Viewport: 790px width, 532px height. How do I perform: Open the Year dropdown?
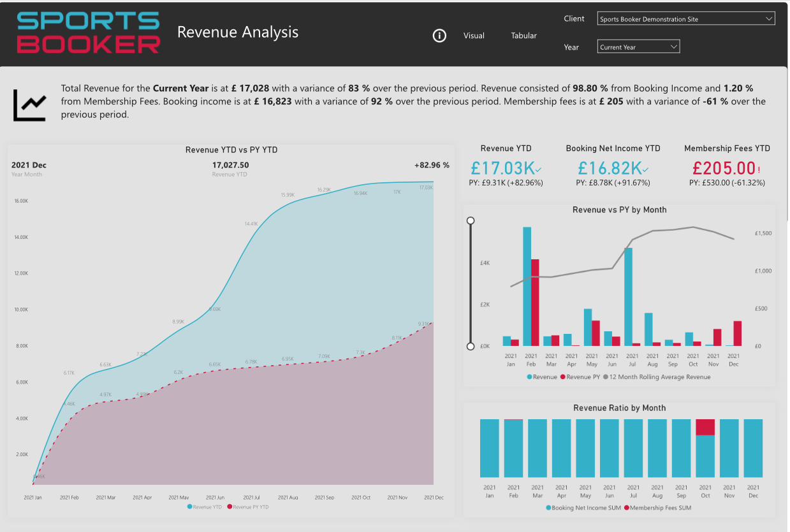pos(639,47)
